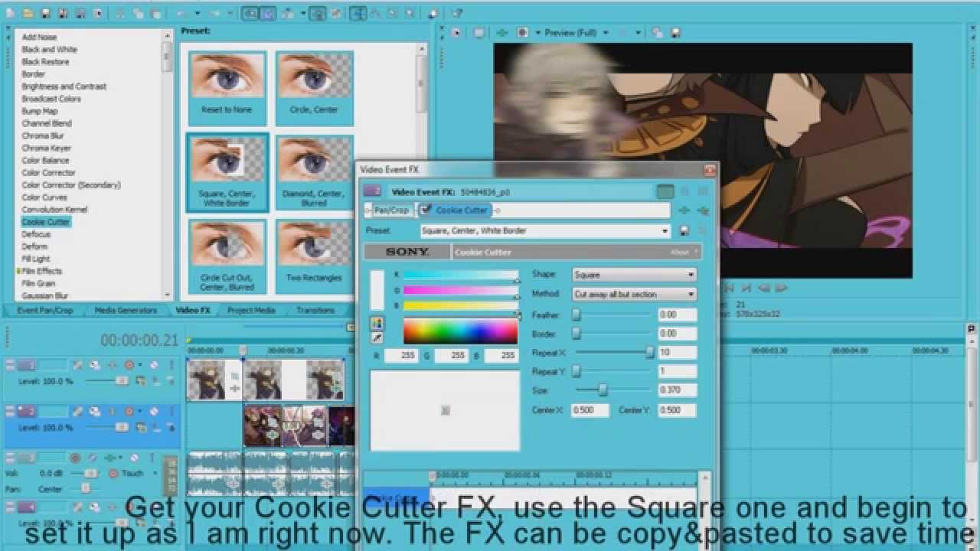Click the Save project icon
The height and width of the screenshot is (551, 980).
[x=45, y=13]
